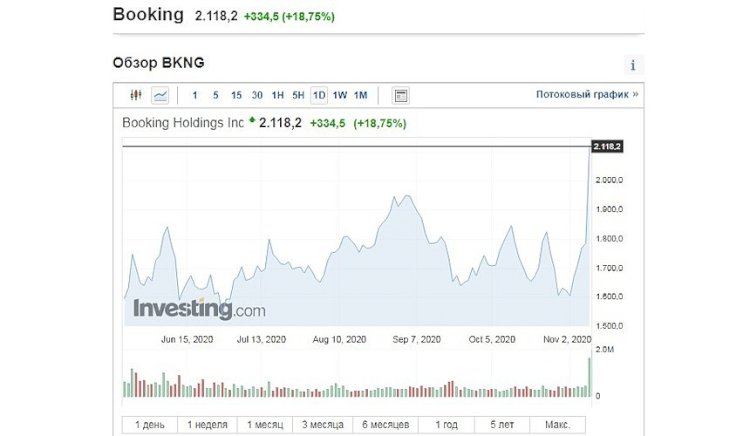Choose the 1 месяц time range
The image size is (750, 436).
267,424
